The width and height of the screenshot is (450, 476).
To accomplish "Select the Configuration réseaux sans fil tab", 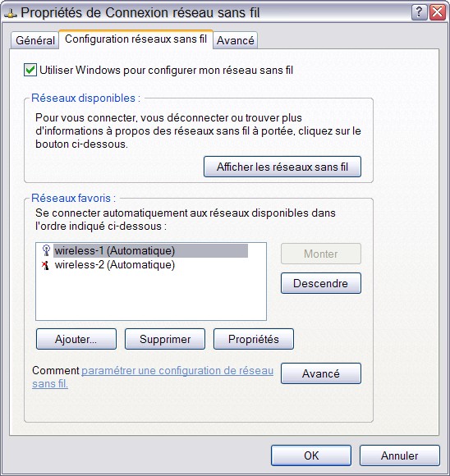I will pos(135,39).
